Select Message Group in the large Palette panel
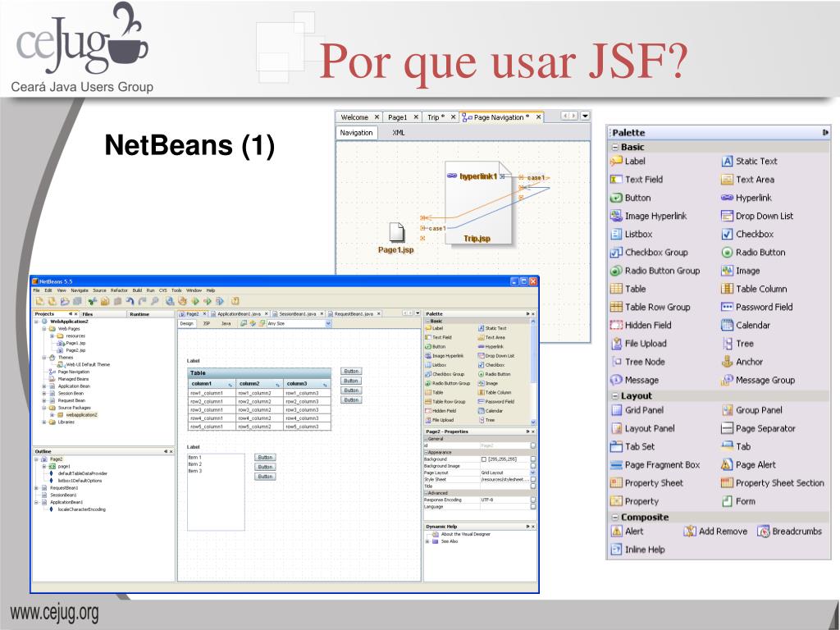 click(758, 380)
